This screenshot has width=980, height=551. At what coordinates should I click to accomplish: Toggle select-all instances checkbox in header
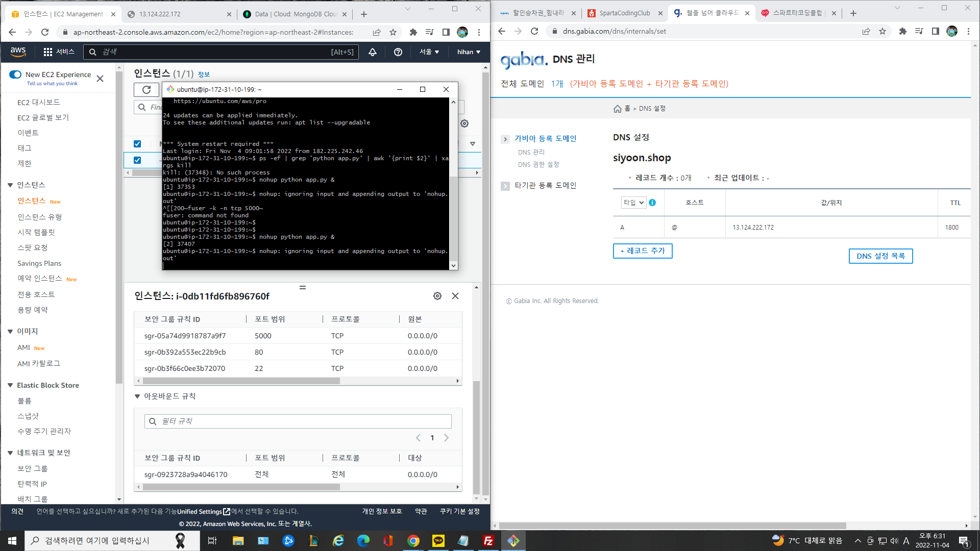coord(137,144)
